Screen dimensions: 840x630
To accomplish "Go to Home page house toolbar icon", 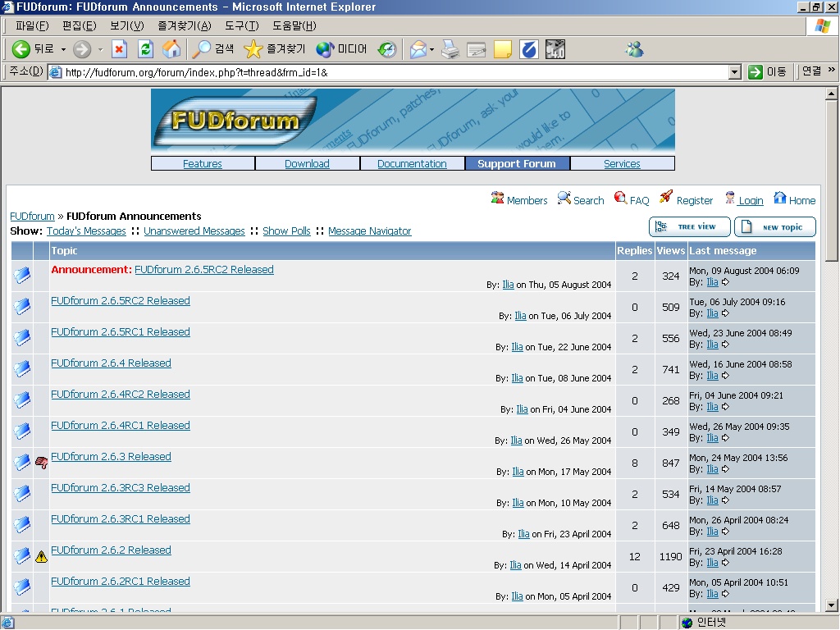I will pyautogui.click(x=171, y=49).
